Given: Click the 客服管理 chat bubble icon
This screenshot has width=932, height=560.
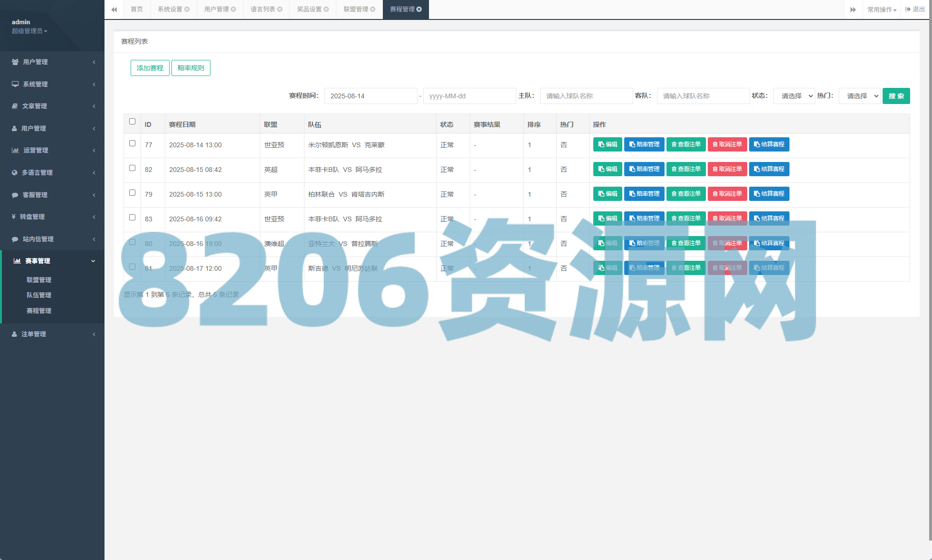Looking at the screenshot, I should pyautogui.click(x=15, y=195).
